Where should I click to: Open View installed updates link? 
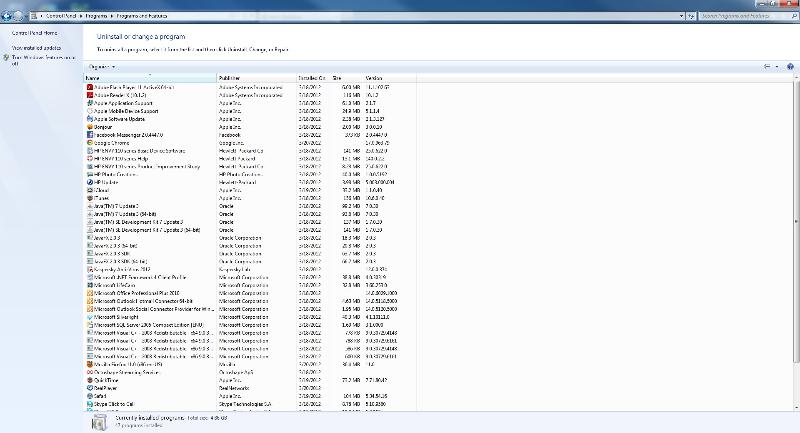(x=36, y=48)
